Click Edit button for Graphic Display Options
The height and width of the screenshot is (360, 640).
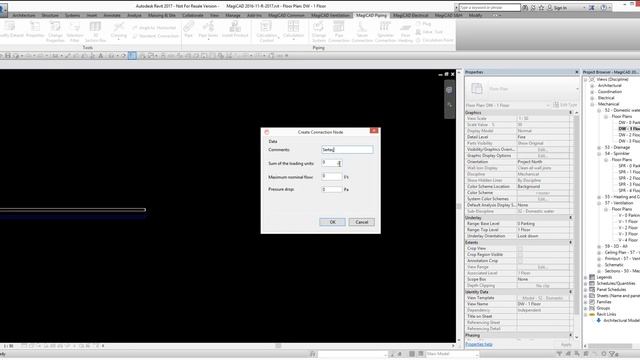pos(542,156)
